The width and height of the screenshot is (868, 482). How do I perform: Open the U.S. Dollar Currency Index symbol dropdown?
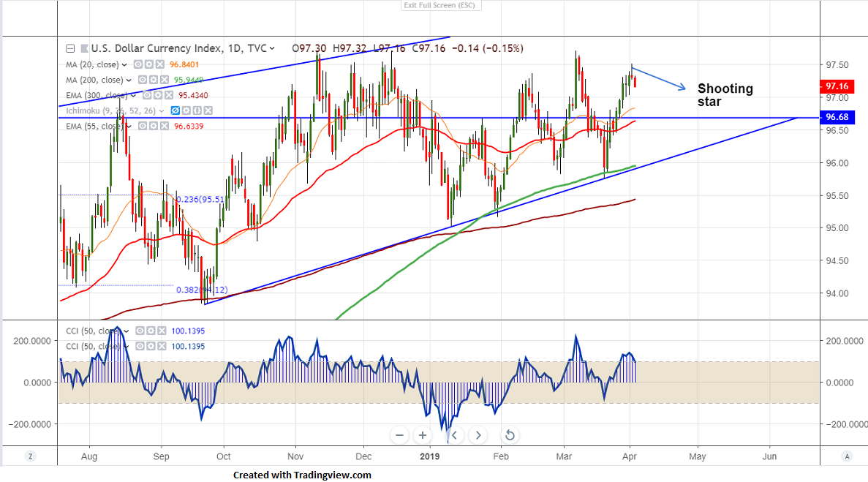point(272,49)
